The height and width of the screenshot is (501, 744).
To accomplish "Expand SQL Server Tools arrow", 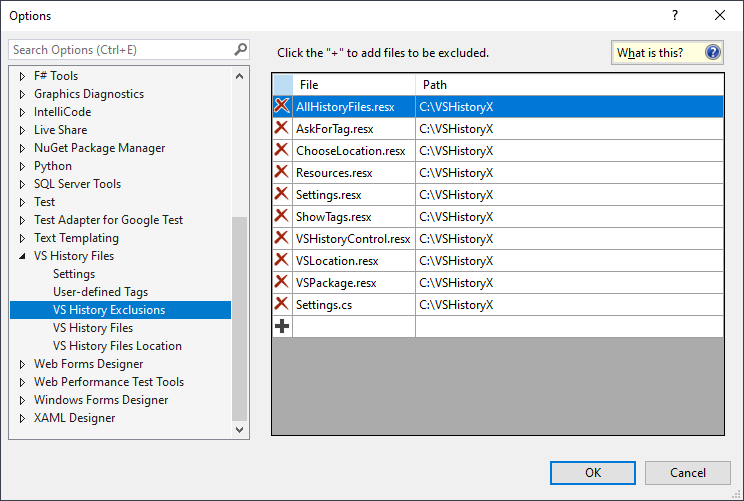I will pyautogui.click(x=22, y=184).
